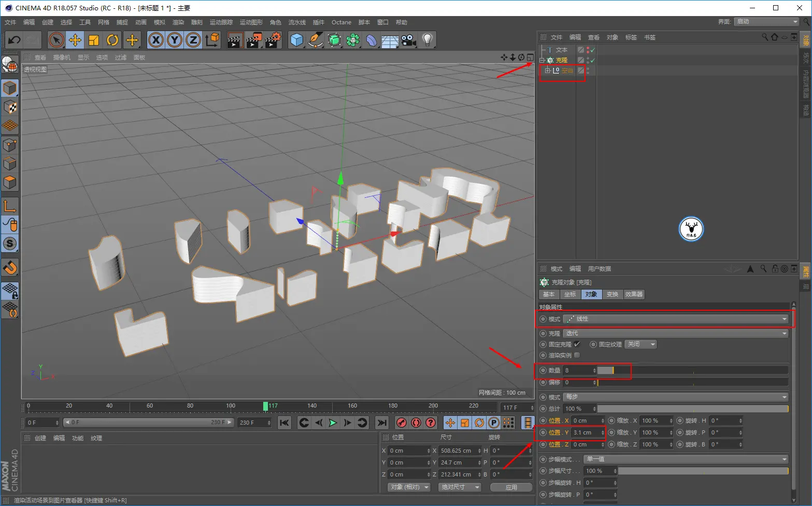Viewport: 812px width, 506px height.
Task: Select the Enable Axis L-shaped icon
Action: coord(10,206)
